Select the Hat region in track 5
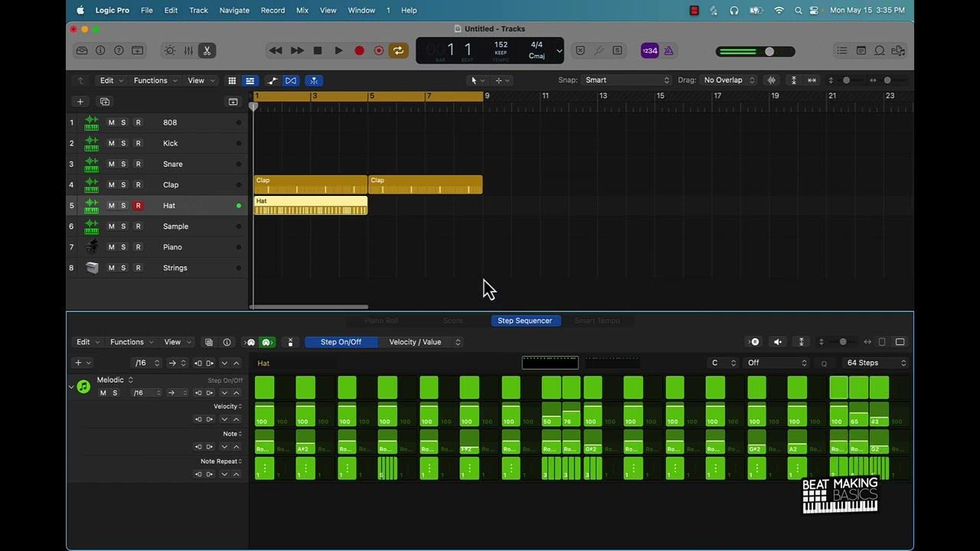The image size is (980, 551). [311, 205]
